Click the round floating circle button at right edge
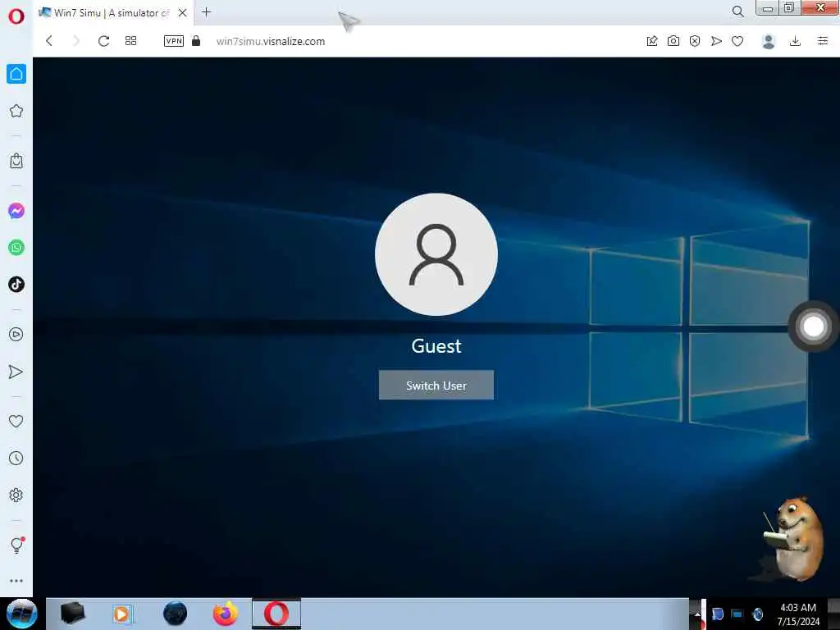 pyautogui.click(x=814, y=326)
